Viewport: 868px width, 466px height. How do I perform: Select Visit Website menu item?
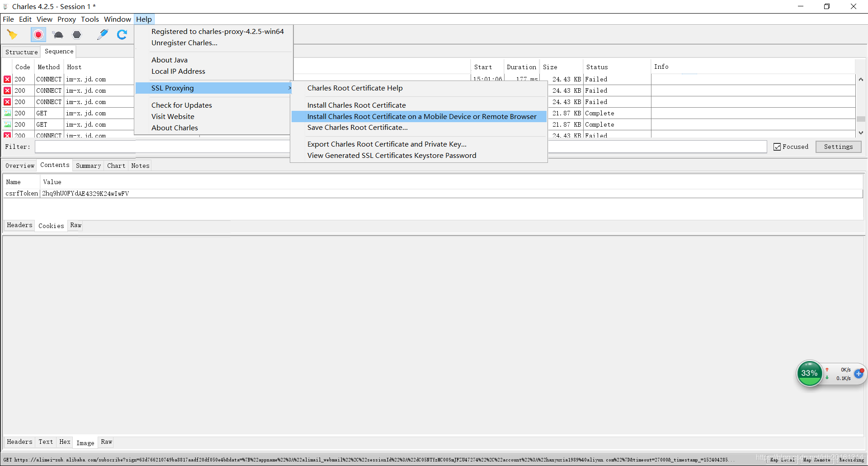(x=173, y=116)
